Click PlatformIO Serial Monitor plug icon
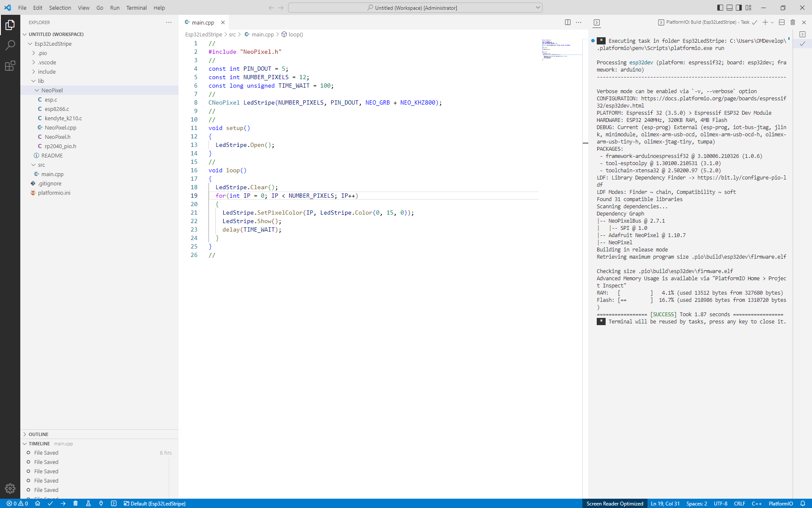Screen dimensions: 812x508 click(x=101, y=503)
